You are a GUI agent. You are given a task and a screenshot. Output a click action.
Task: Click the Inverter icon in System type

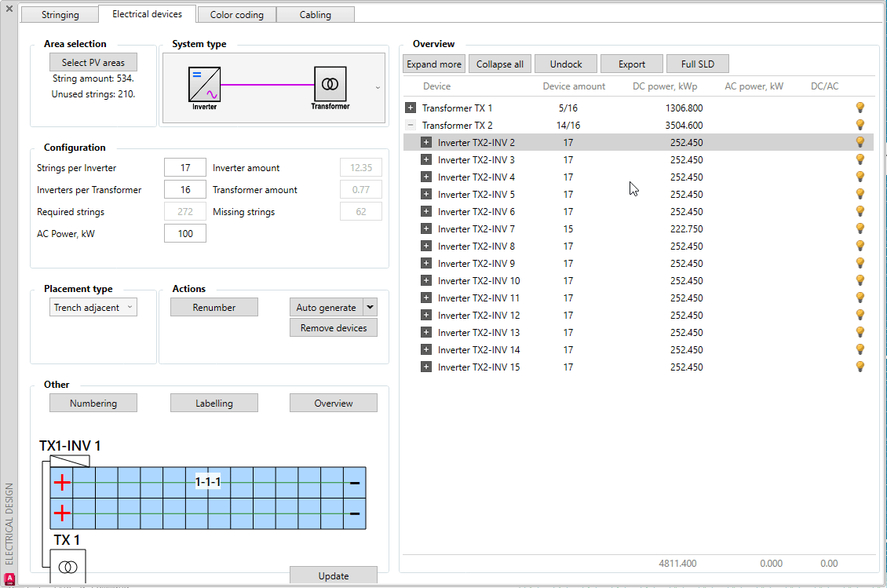[x=204, y=84]
